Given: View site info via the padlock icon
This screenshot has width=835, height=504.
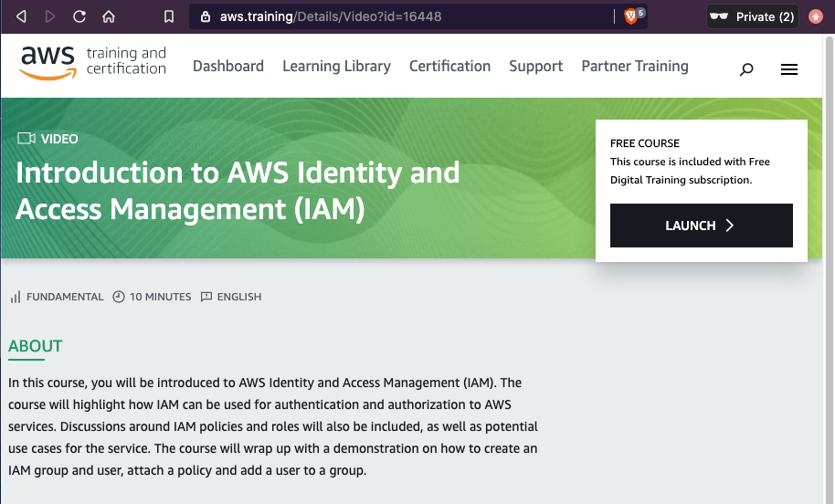Looking at the screenshot, I should coord(205,16).
